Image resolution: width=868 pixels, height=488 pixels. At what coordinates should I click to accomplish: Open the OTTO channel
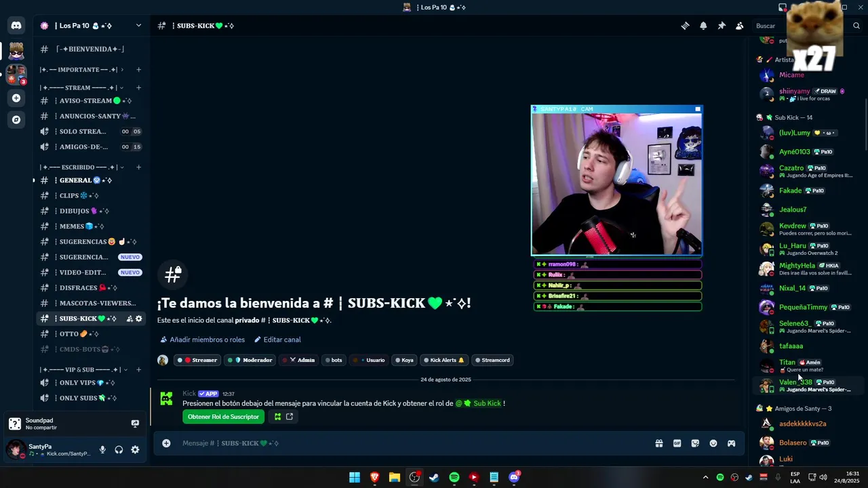pyautogui.click(x=90, y=334)
